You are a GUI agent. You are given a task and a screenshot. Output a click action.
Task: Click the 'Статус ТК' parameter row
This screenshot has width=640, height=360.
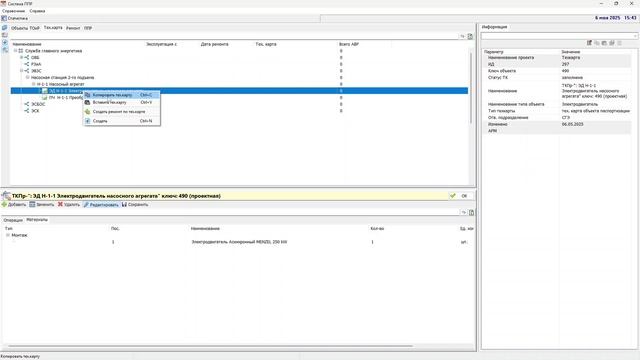(557, 78)
